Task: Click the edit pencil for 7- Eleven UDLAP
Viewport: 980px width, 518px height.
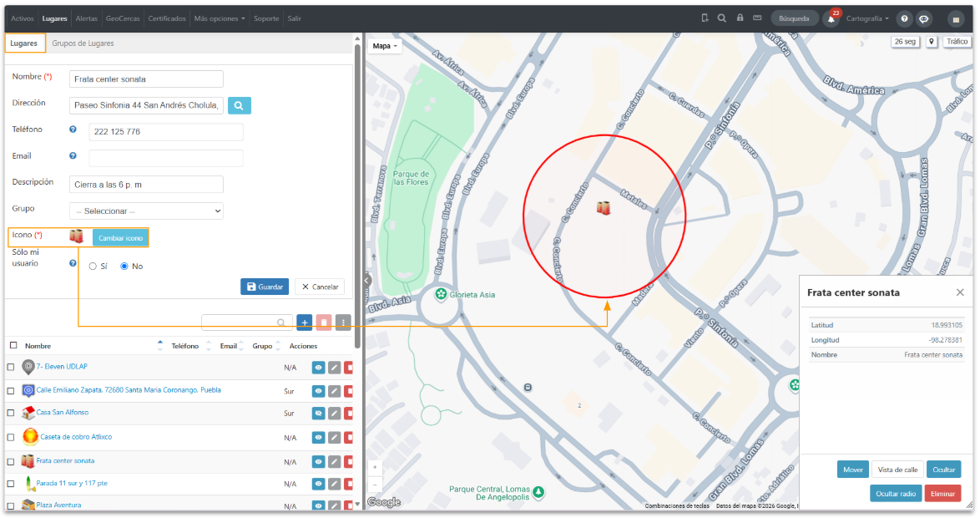Action: (x=335, y=368)
